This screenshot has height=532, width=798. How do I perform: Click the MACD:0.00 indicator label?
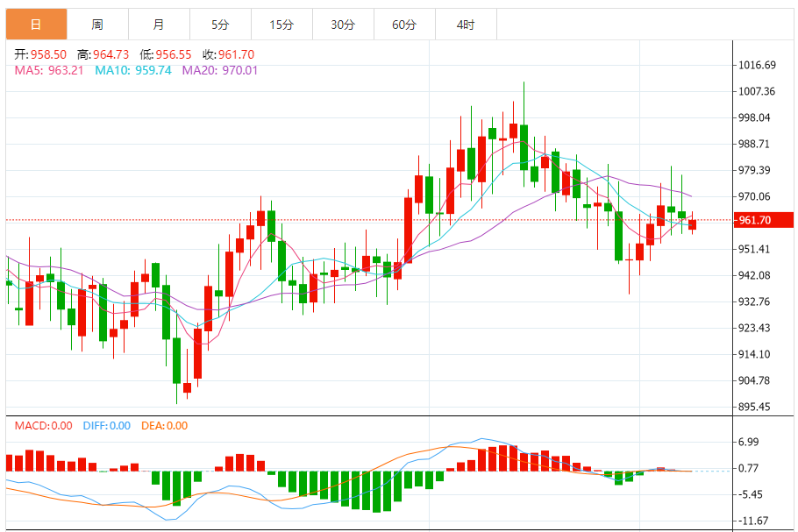click(x=43, y=426)
